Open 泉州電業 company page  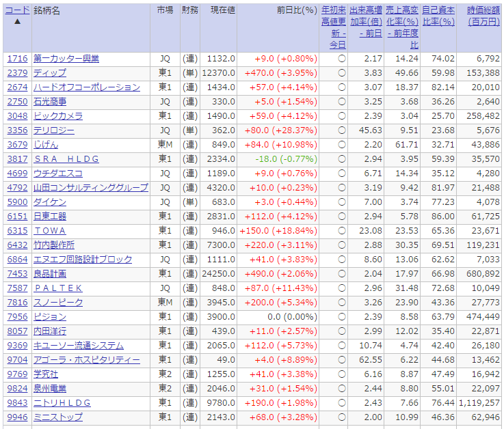(50, 388)
